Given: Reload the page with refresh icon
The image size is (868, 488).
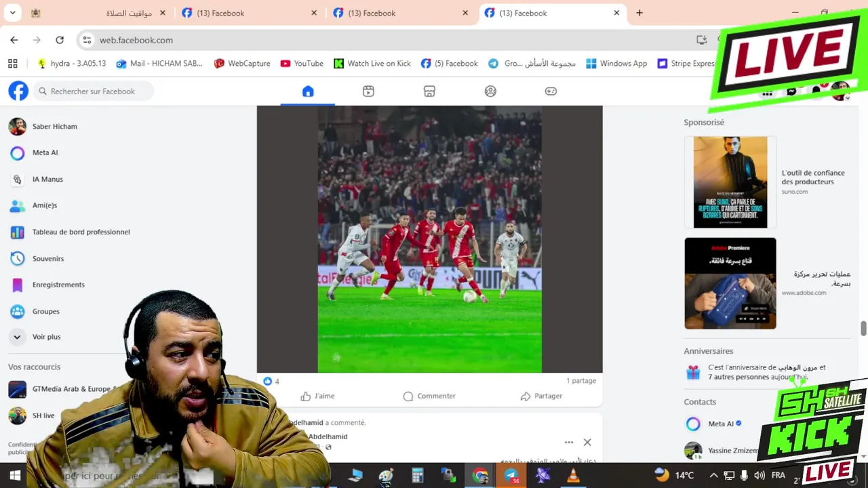Looking at the screenshot, I should click(60, 40).
